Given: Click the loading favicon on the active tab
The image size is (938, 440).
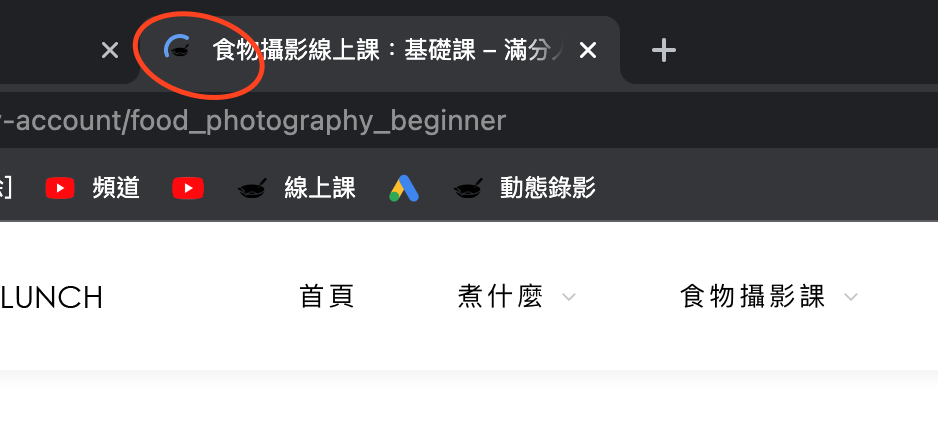Looking at the screenshot, I should coord(178,48).
